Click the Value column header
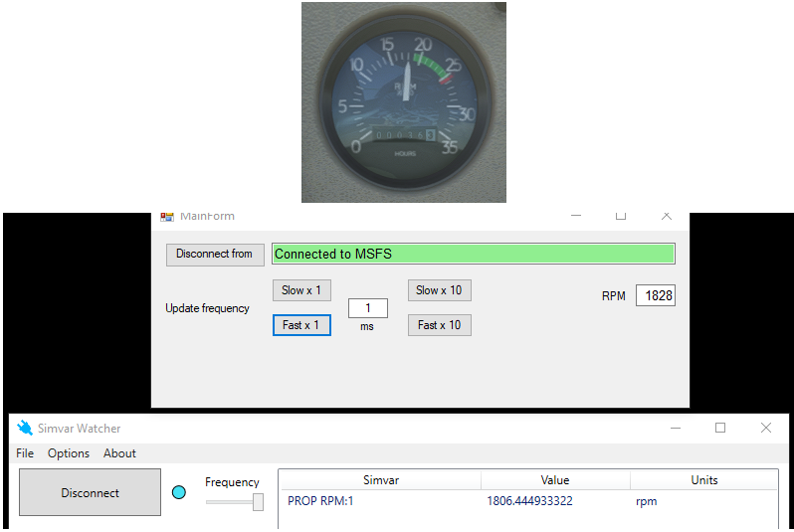This screenshot has width=794, height=532. (554, 480)
